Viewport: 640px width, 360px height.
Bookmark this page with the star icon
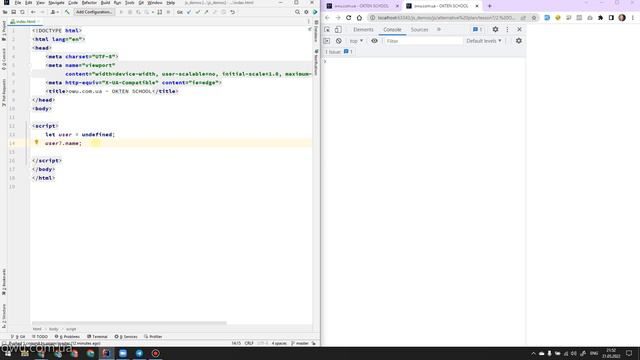coord(533,18)
